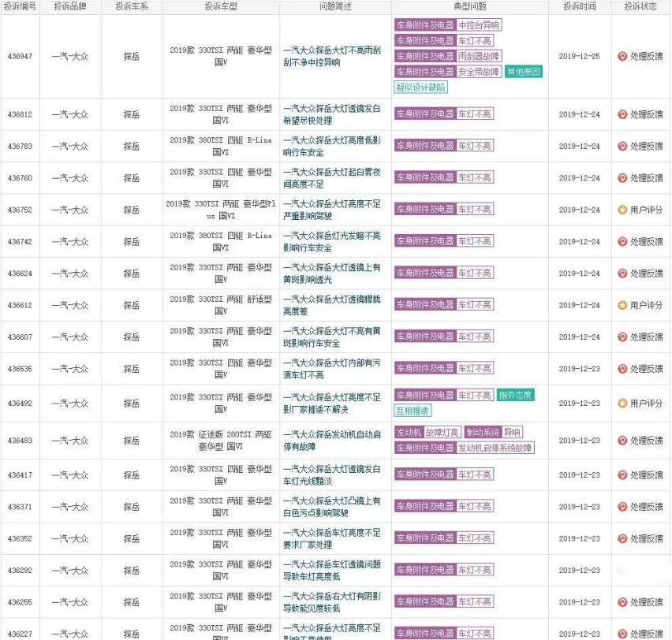Viewport: 672px width, 640px height.
Task: Click 探岳 series in row 436535
Action: tap(132, 369)
